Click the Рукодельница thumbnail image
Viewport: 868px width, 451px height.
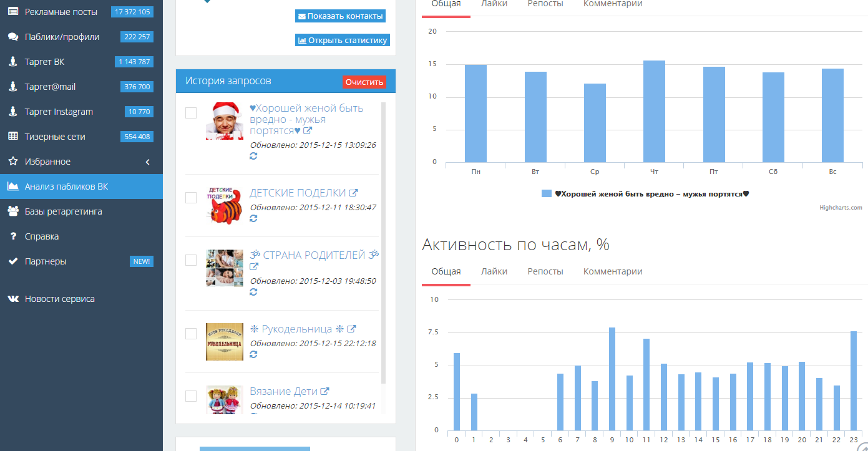pos(225,342)
